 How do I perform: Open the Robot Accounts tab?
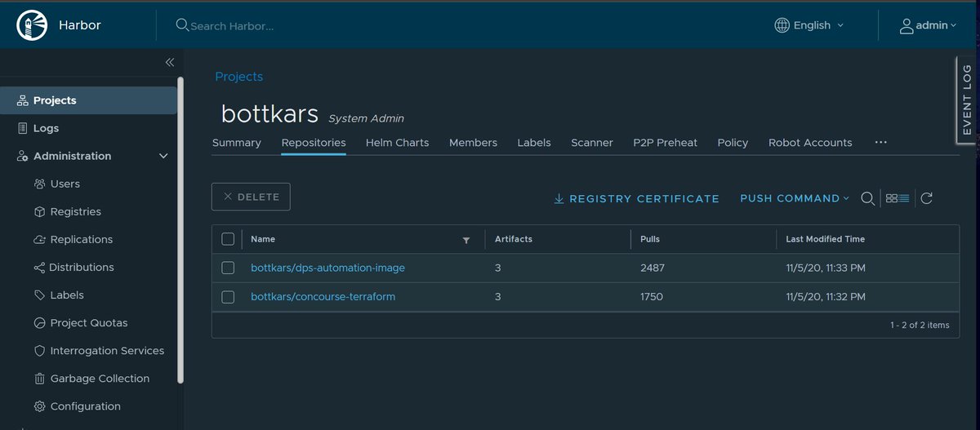click(810, 142)
